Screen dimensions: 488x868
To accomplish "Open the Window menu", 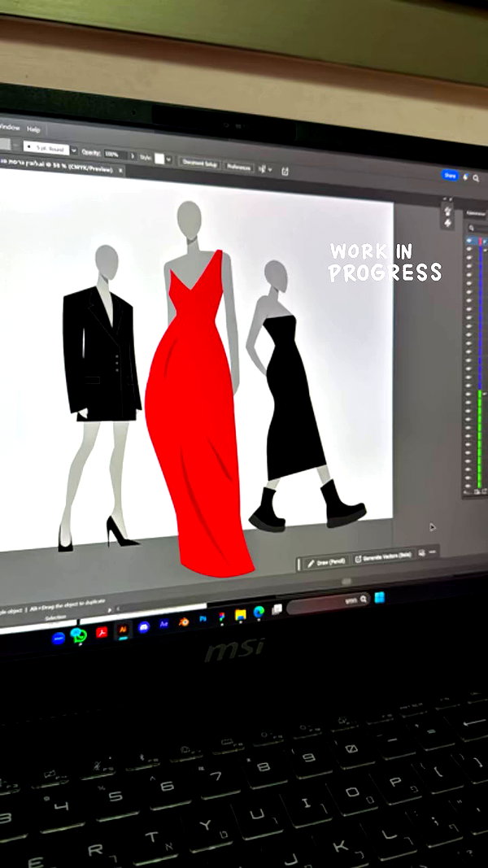I will click(10, 128).
